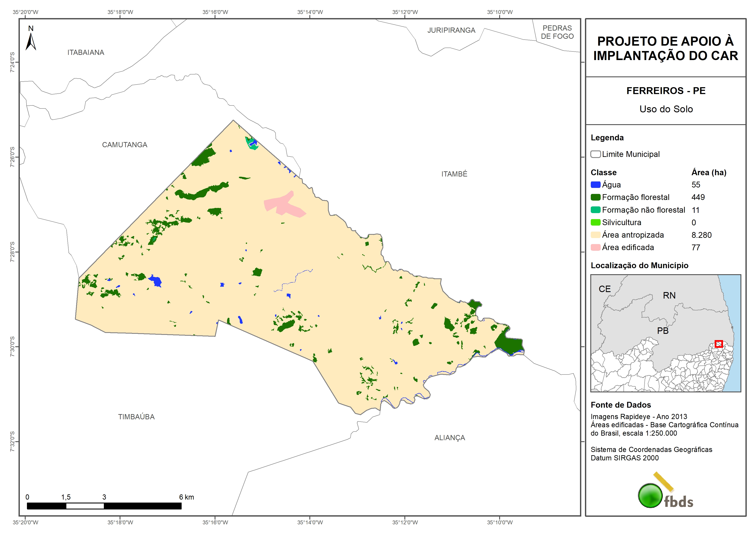Click the PB state label in inset map
Viewport: 756px width, 534px height.
coord(663,331)
